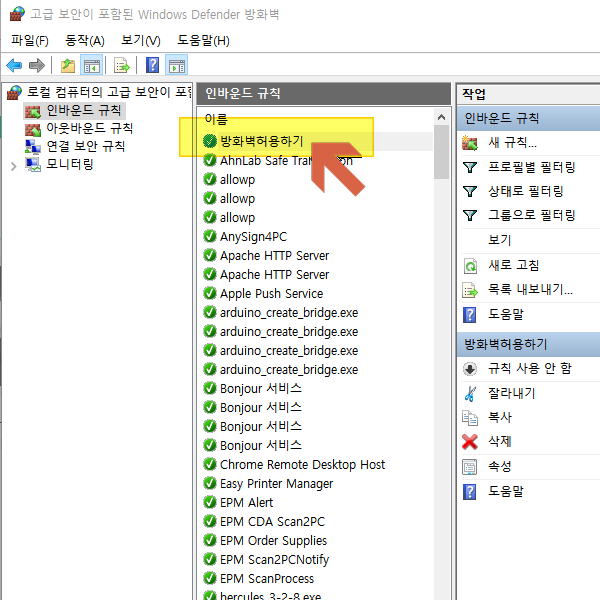Screen dimensions: 600x600
Task: Click the Back arrow toolbar icon
Action: click(14, 65)
